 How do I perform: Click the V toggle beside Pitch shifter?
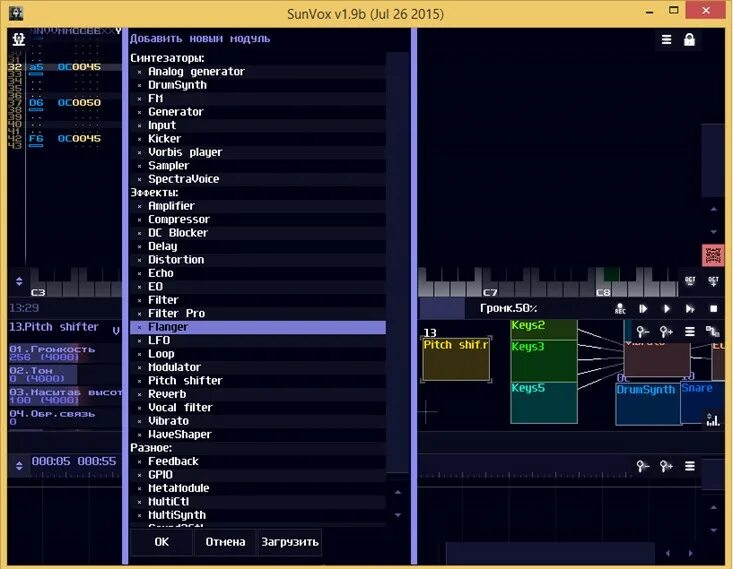coord(116,331)
